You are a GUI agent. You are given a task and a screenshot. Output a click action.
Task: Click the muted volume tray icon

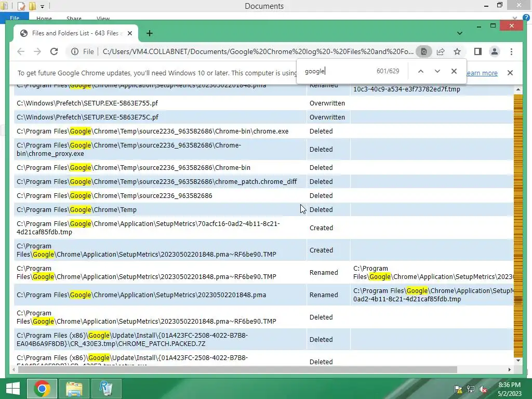[x=483, y=389]
